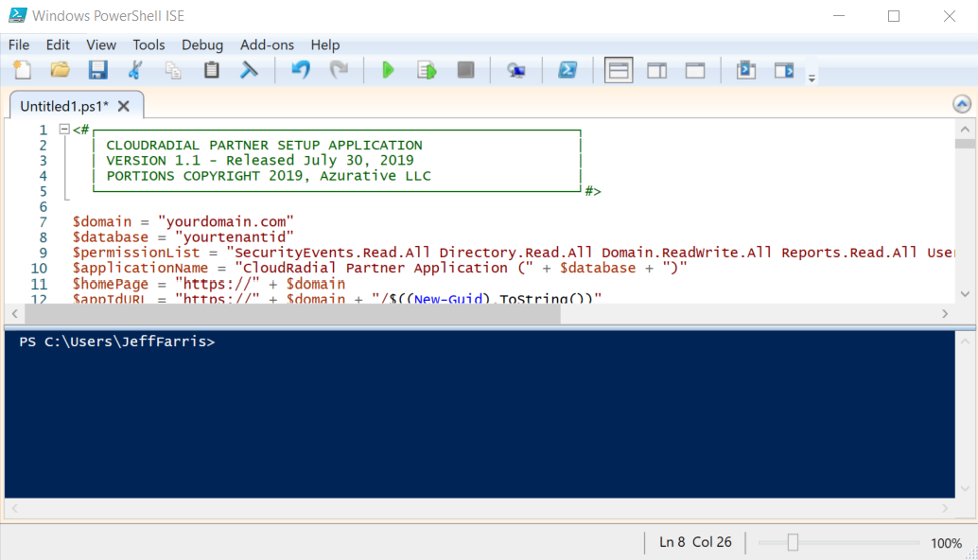Run Selection using the toolbar icon

coord(428,70)
